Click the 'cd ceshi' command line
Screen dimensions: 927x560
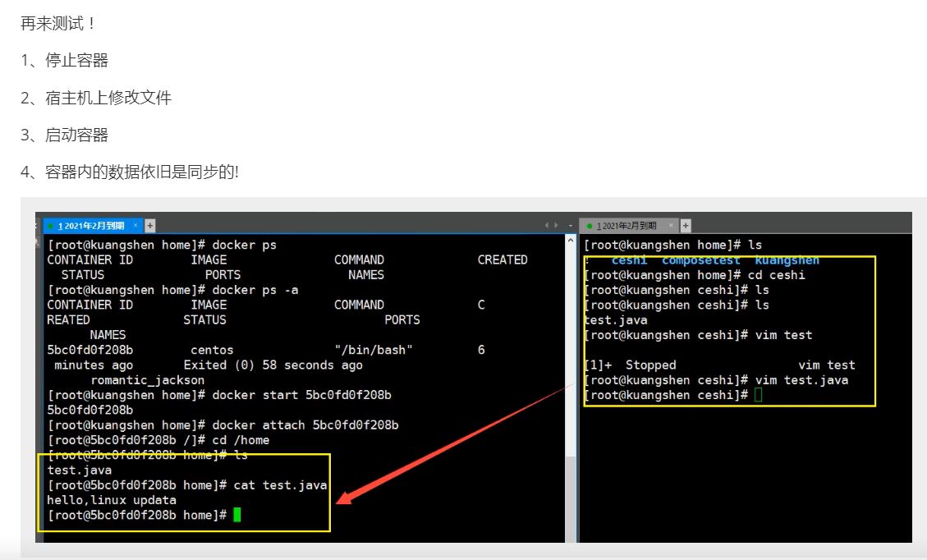(x=695, y=275)
